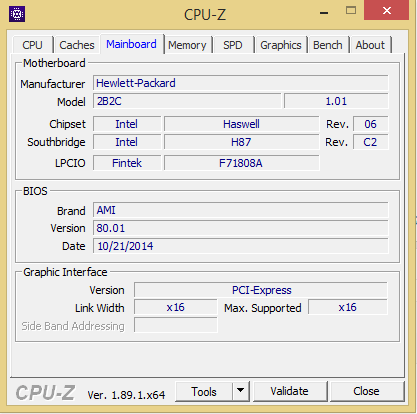Close window with the red X
This screenshot has width=417, height=414.
(x=387, y=10)
